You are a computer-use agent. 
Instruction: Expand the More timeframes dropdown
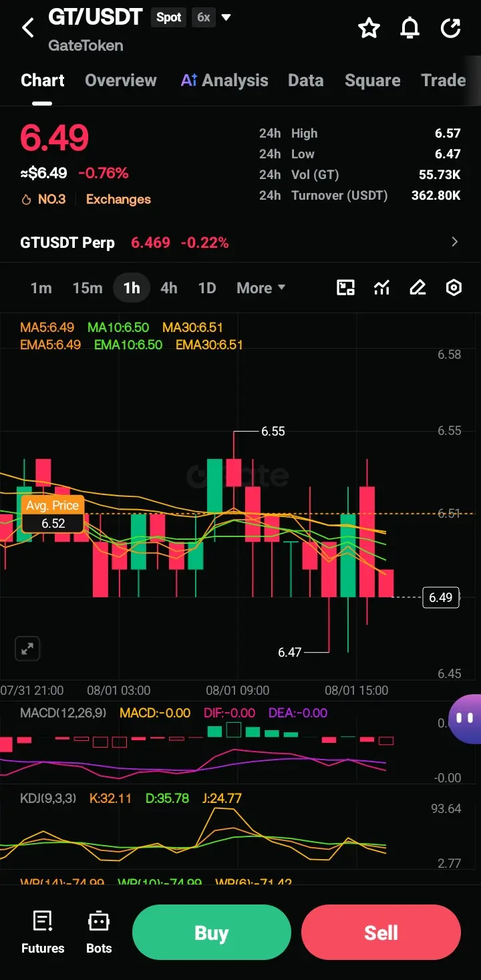(x=261, y=288)
